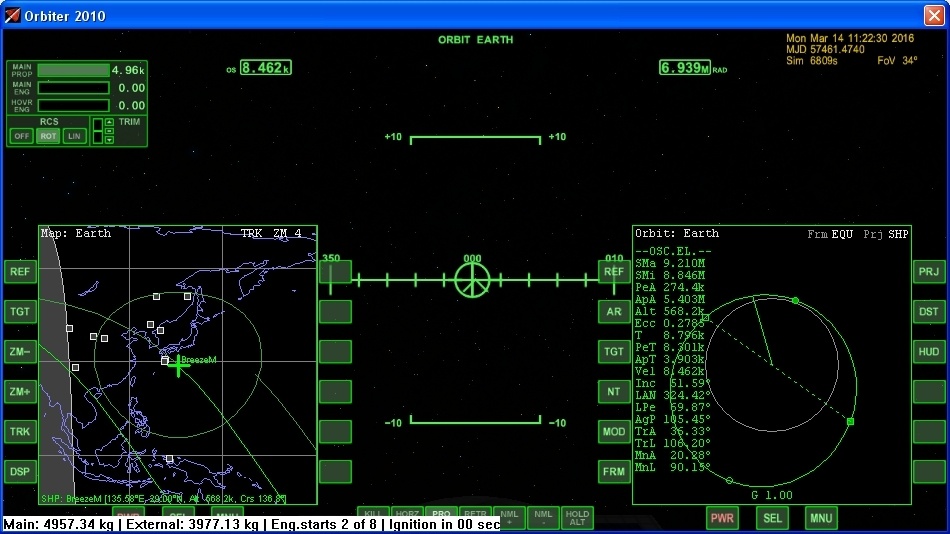950x534 pixels.
Task: Click the MAIN ENG throttle bar
Action: 73,88
